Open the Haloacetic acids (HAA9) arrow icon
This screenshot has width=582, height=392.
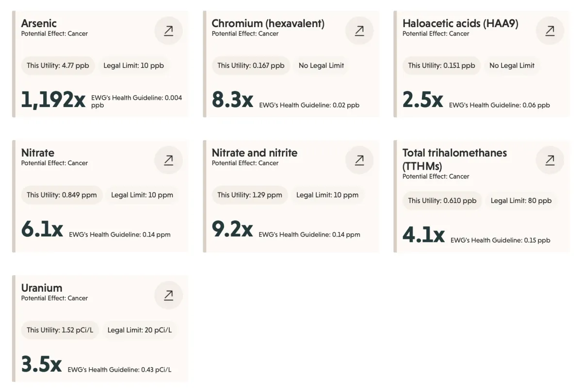(550, 31)
